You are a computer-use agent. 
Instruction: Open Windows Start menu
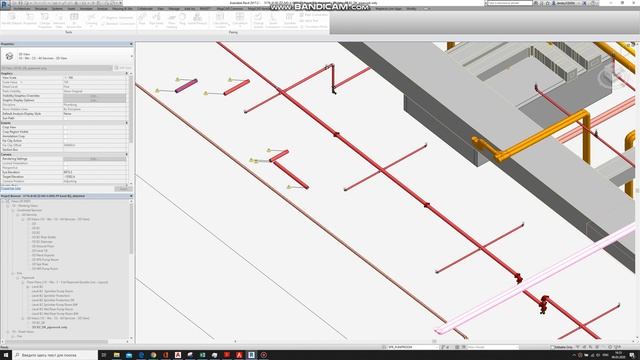tap(6, 355)
